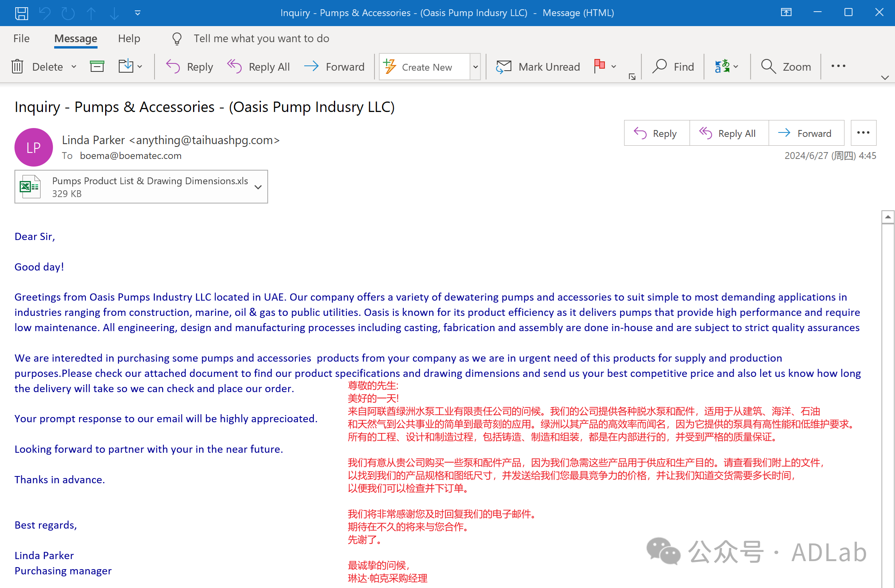Collapse the ribbon with the chevron

point(885,77)
